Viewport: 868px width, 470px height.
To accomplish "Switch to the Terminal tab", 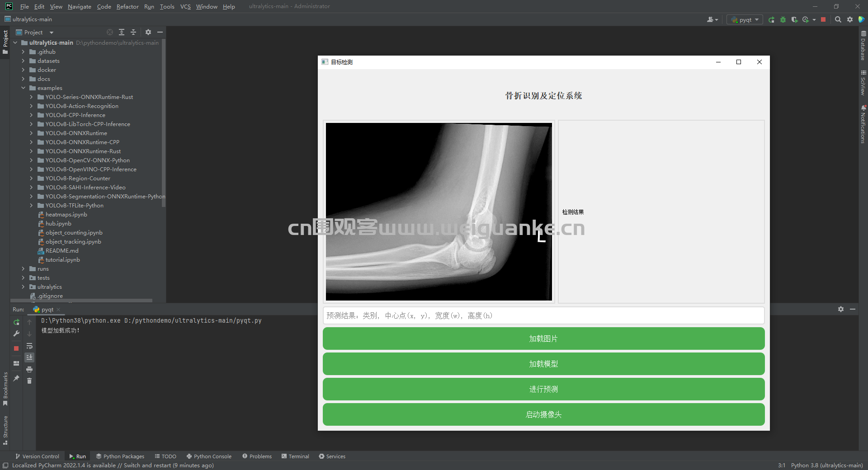I will 295,456.
